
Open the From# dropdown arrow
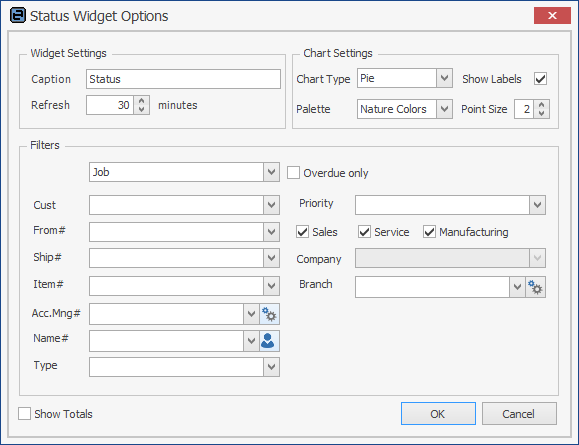click(x=271, y=232)
